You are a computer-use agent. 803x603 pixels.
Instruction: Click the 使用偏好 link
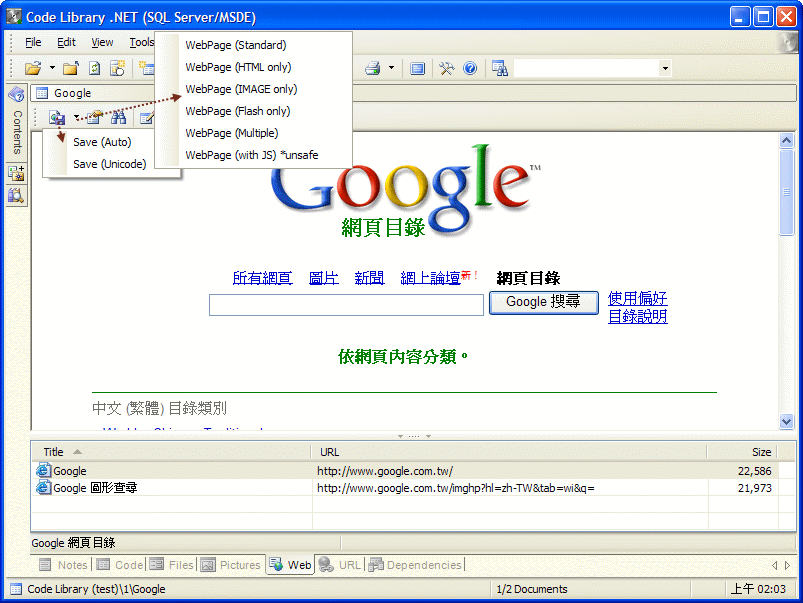tap(638, 298)
